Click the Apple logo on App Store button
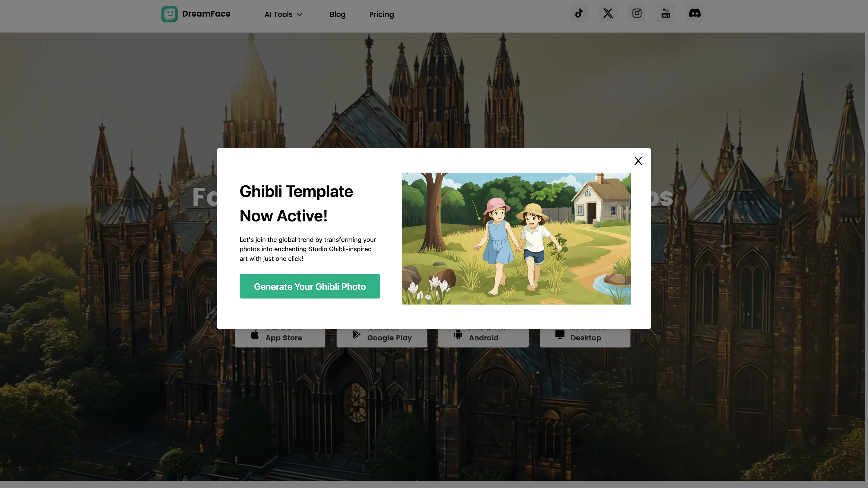868x488 pixels. [255, 335]
